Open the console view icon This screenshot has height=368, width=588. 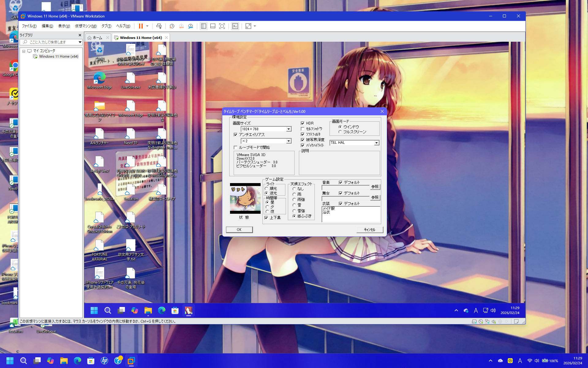(x=235, y=26)
